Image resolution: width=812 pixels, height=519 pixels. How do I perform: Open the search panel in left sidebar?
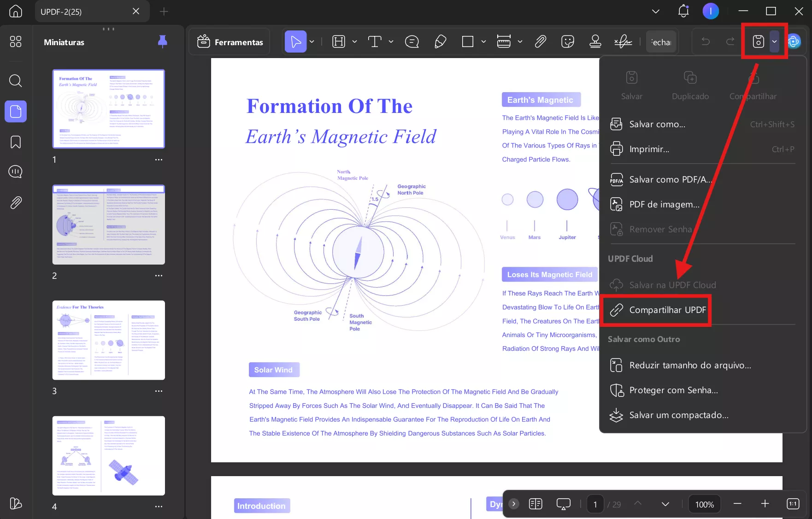(x=16, y=81)
